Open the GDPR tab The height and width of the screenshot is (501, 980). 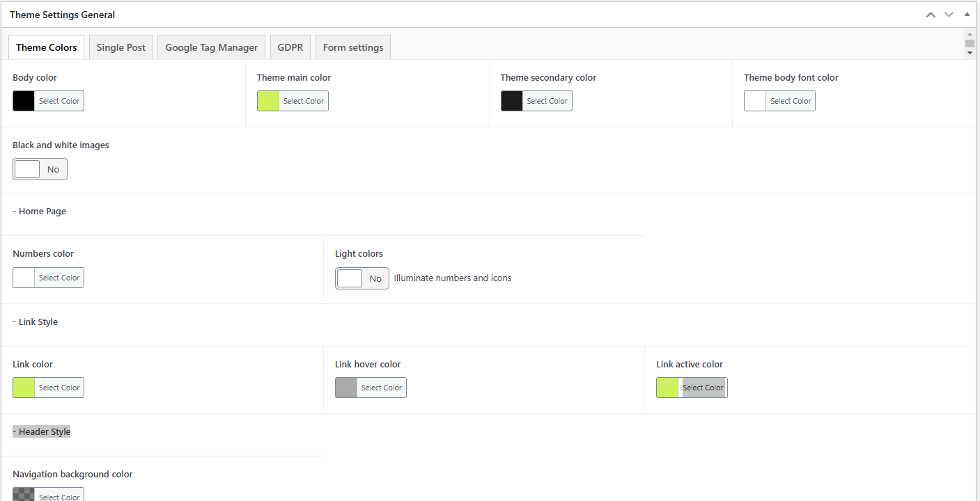point(290,47)
